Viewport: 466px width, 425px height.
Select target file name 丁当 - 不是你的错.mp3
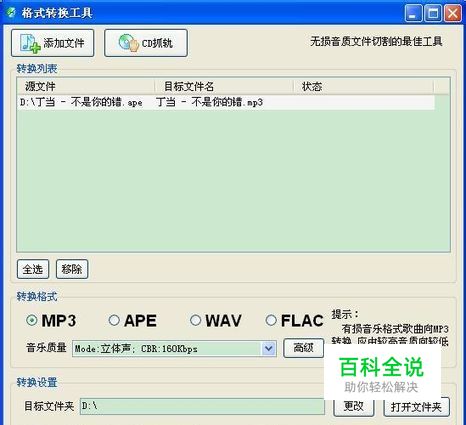(209, 102)
